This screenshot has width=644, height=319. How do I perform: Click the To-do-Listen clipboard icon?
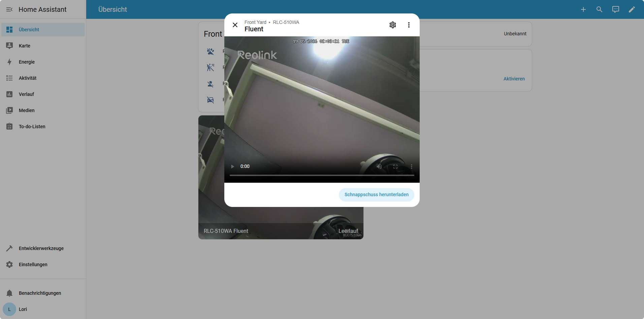(9, 127)
